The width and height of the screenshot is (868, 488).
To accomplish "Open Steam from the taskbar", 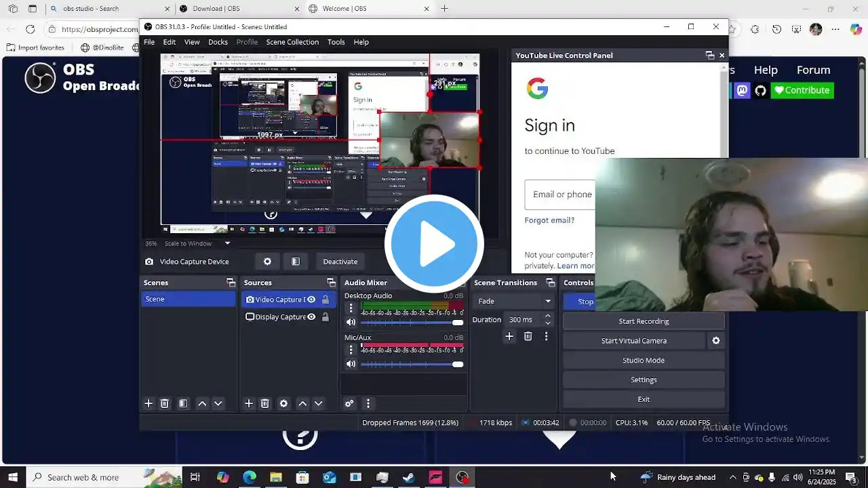I will (x=409, y=477).
